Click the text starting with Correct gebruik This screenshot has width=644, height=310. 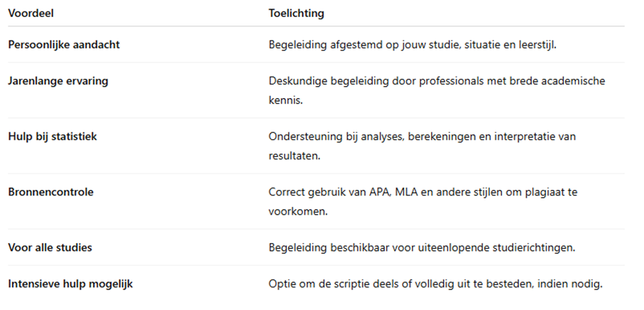click(435, 192)
